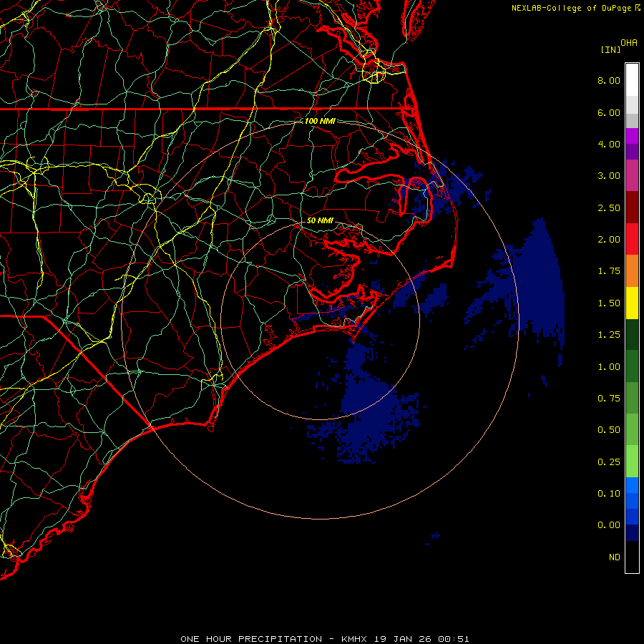This screenshot has height=644, width=644.
Task: Click the 4.00 legend value
Action: pos(609,144)
